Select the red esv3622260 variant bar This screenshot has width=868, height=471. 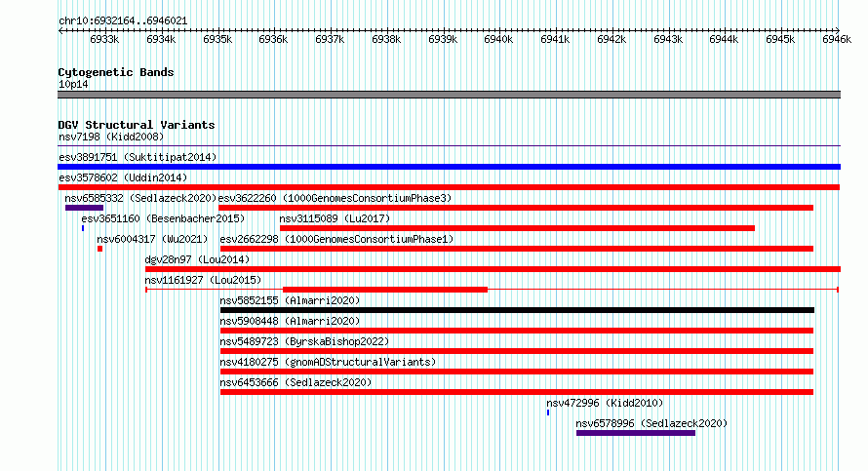coord(516,208)
